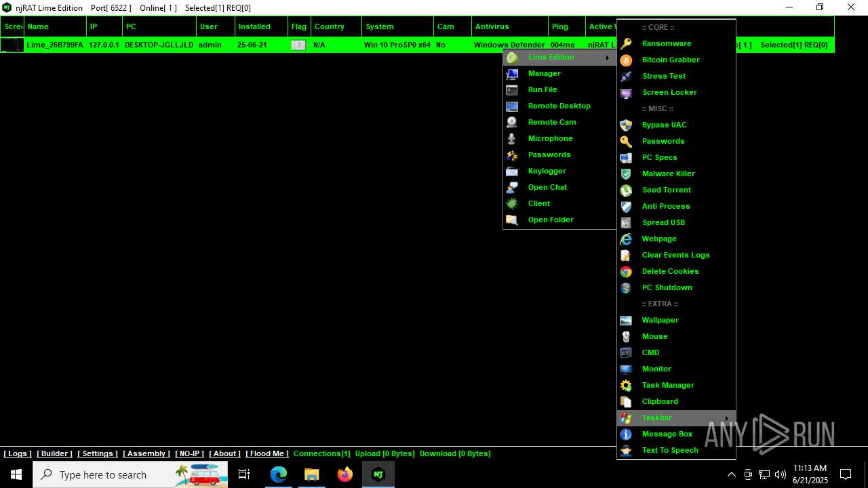Select Passwords in the left context menu

549,155
